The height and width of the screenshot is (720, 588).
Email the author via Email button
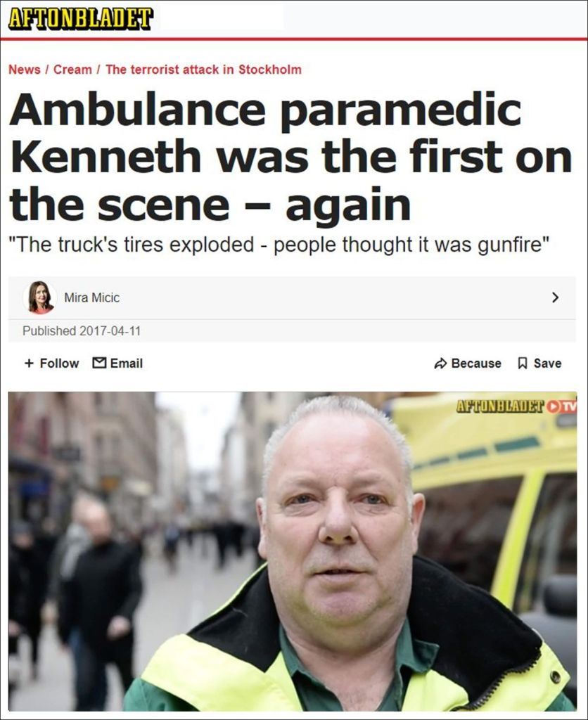point(117,364)
